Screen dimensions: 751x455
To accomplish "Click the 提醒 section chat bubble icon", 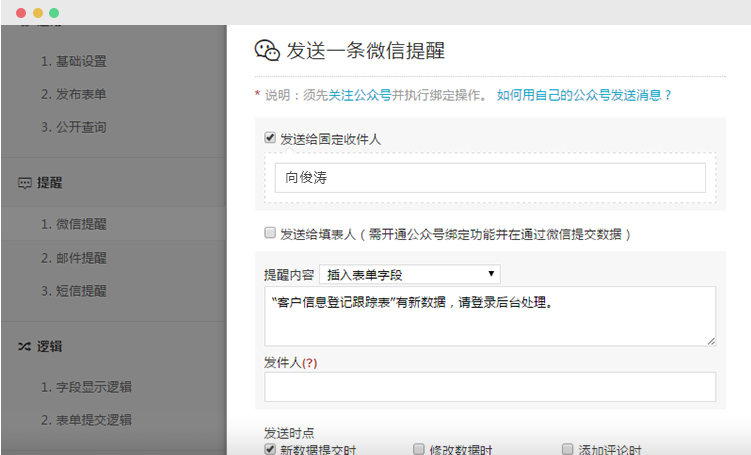I will coord(24,184).
